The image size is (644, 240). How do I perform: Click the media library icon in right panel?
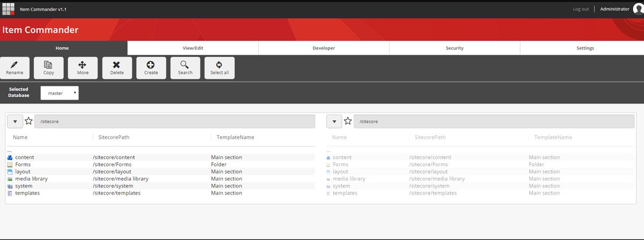click(x=328, y=179)
